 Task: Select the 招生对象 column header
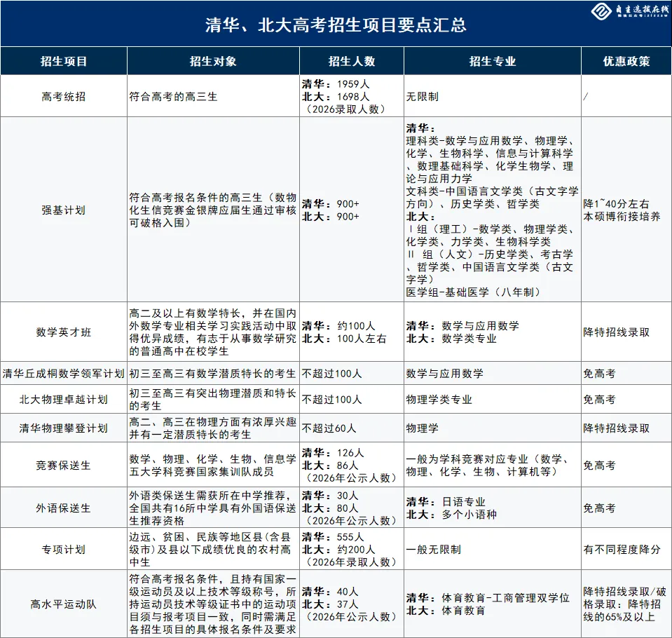coord(214,61)
